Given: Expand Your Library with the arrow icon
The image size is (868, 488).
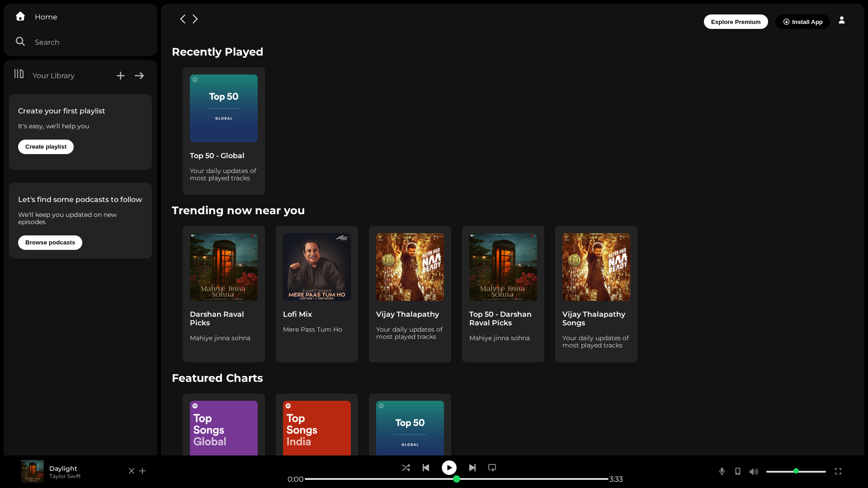Looking at the screenshot, I should coord(139,76).
